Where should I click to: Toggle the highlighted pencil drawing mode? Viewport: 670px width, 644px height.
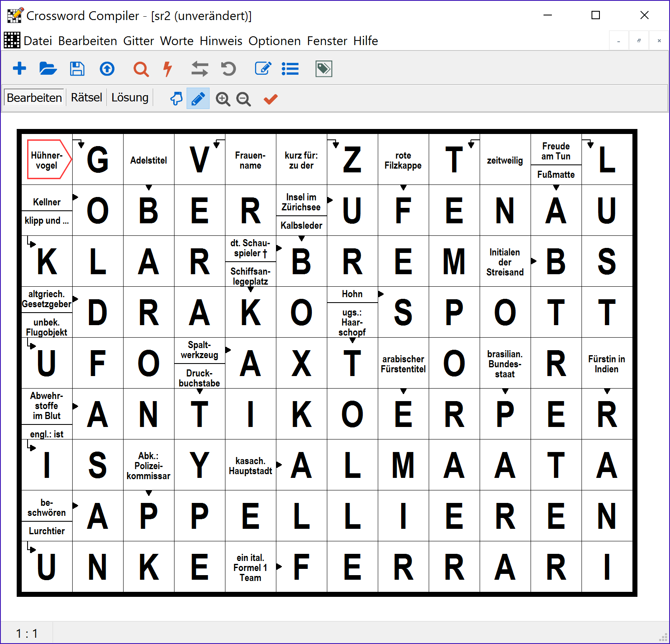pyautogui.click(x=198, y=98)
